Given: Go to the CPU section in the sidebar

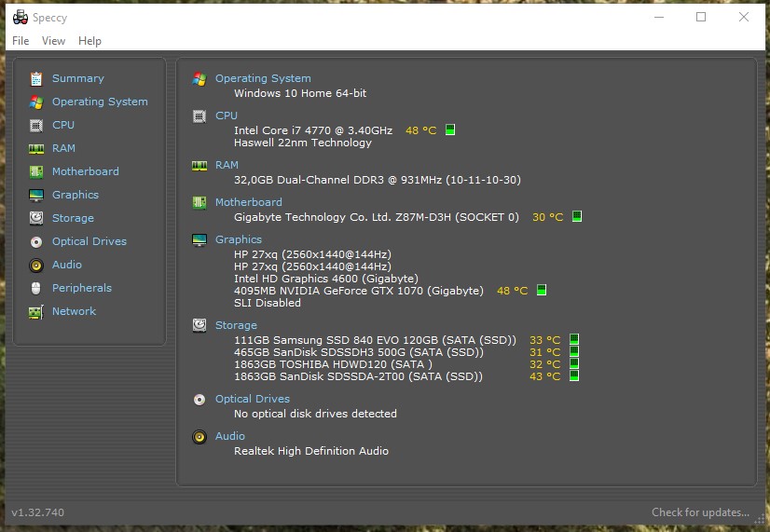Looking at the screenshot, I should coord(63,125).
